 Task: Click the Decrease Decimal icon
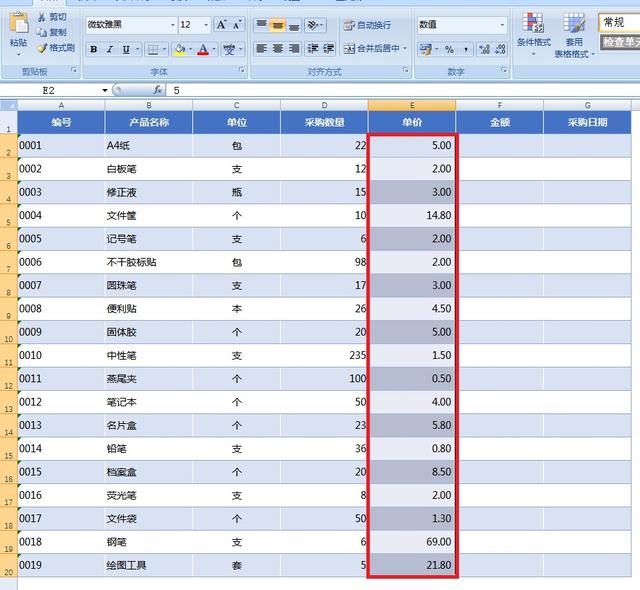point(500,49)
